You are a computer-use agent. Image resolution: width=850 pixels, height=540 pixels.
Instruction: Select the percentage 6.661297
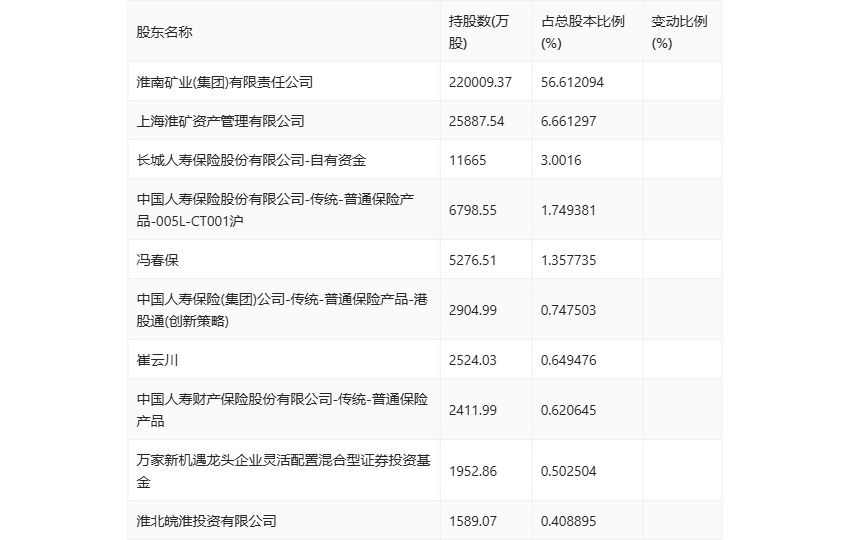(568, 121)
